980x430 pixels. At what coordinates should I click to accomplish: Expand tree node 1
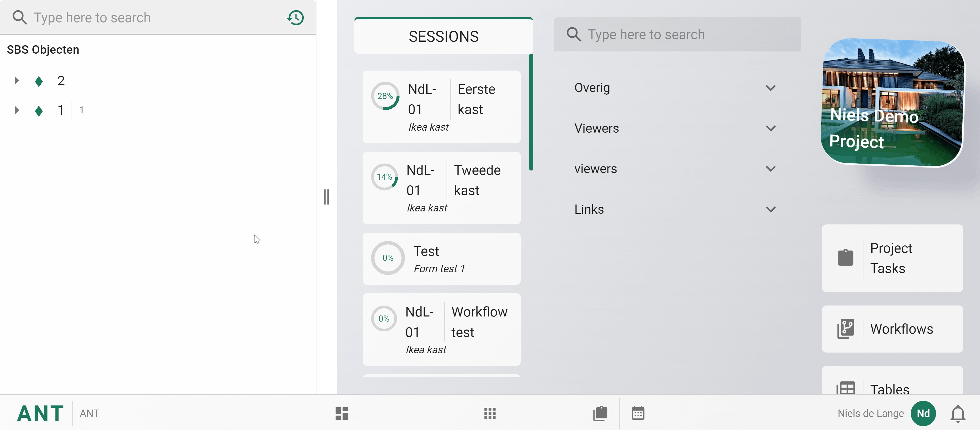[x=16, y=110]
